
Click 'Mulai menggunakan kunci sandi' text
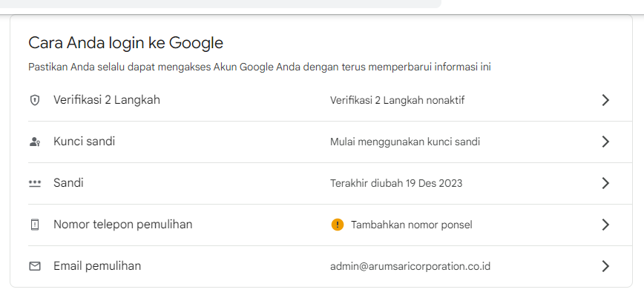404,142
